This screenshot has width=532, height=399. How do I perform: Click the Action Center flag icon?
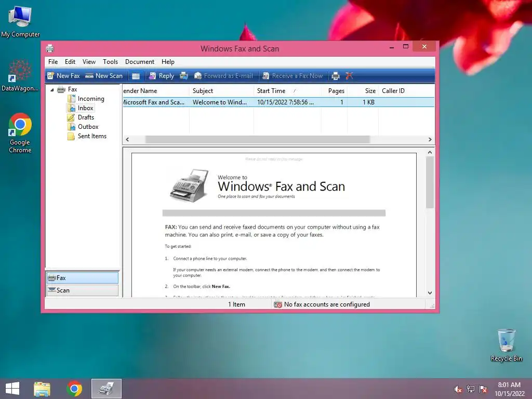[483, 389]
